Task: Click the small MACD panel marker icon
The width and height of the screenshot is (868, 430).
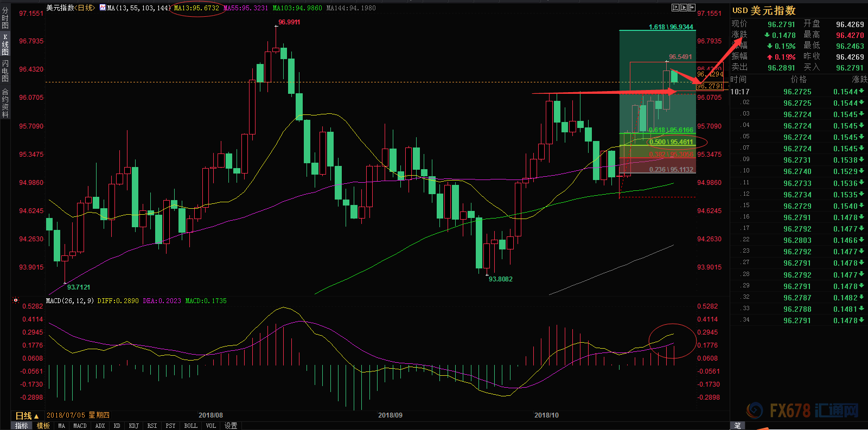Action: pyautogui.click(x=16, y=300)
